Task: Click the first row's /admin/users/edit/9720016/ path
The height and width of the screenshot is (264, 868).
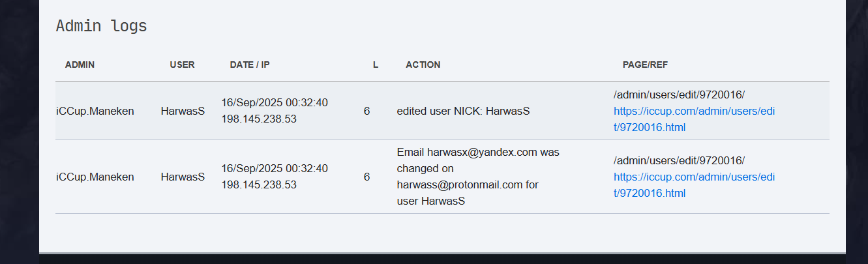Action: 679,95
